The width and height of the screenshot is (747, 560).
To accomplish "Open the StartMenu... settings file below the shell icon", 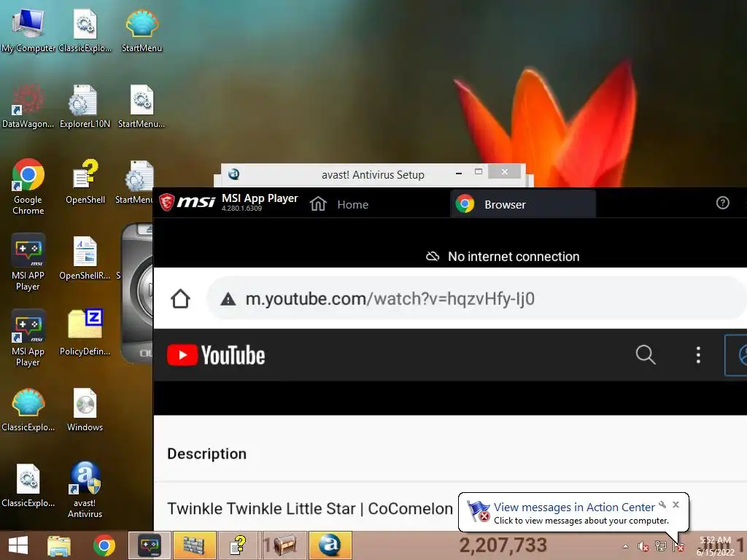I will click(142, 106).
